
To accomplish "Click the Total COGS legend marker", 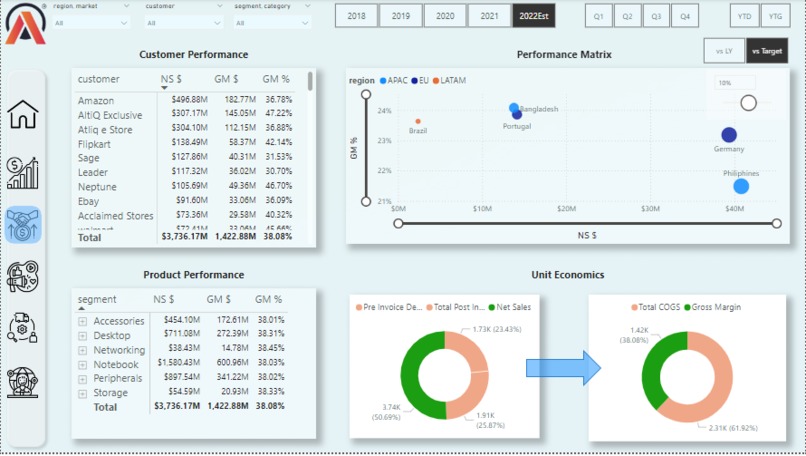I will (x=634, y=307).
